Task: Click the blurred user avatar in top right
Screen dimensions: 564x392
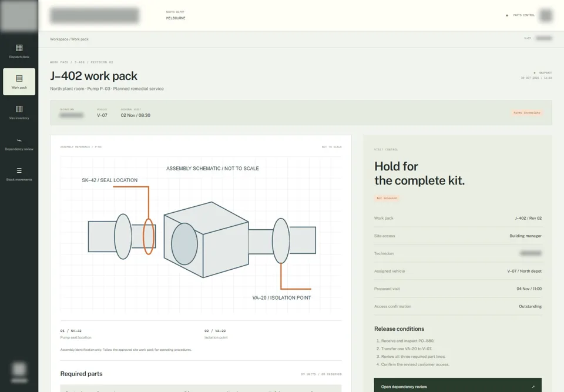Action: (x=546, y=15)
